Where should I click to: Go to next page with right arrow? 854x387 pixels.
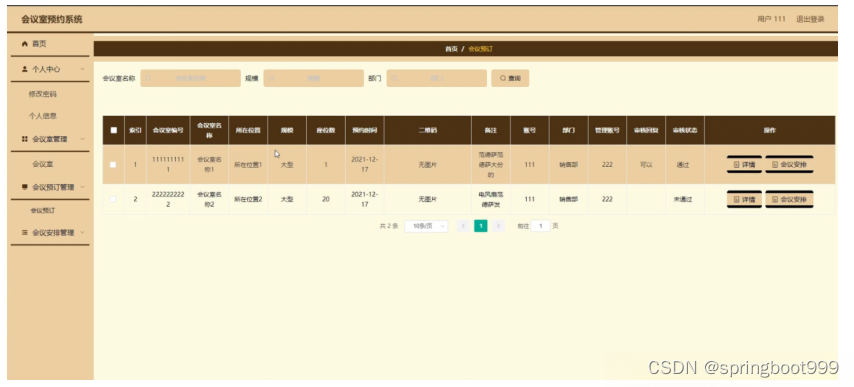[498, 226]
